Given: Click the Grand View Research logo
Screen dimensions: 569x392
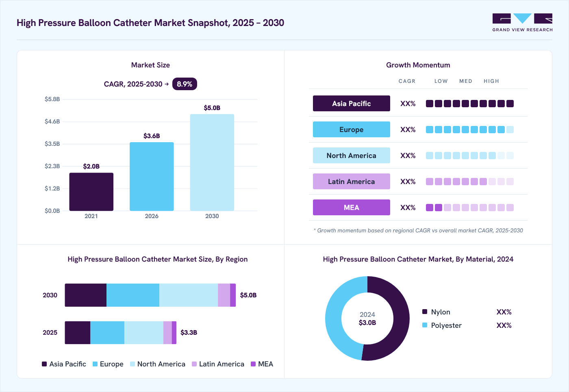Looking at the screenshot, I should point(522,23).
